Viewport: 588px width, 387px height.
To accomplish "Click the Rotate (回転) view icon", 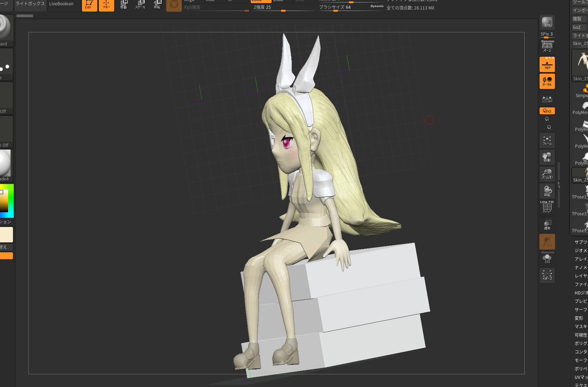I will point(547,191).
